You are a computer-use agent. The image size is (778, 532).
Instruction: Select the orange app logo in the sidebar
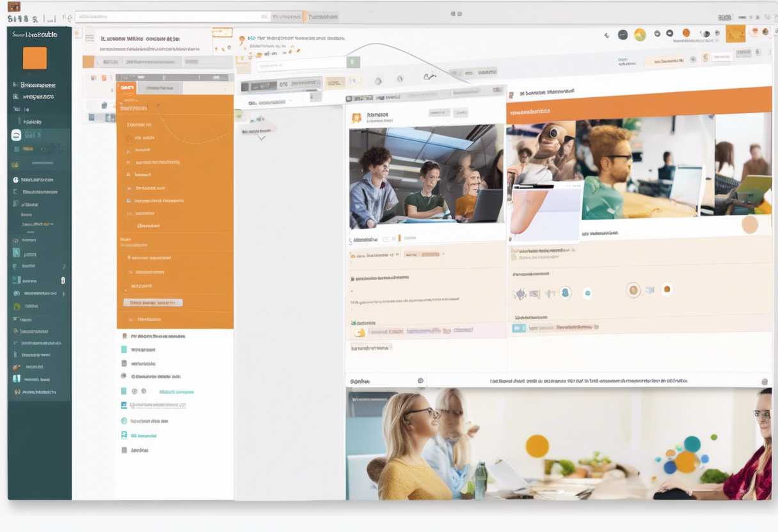point(35,58)
